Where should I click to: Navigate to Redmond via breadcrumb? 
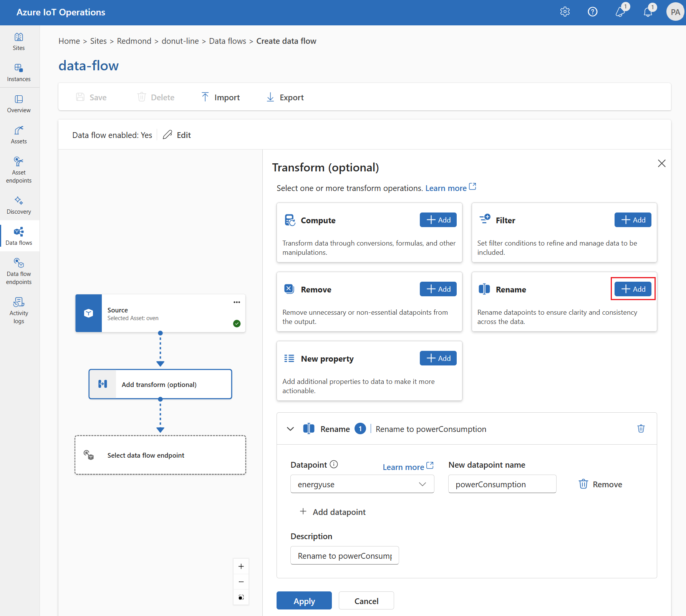134,41
